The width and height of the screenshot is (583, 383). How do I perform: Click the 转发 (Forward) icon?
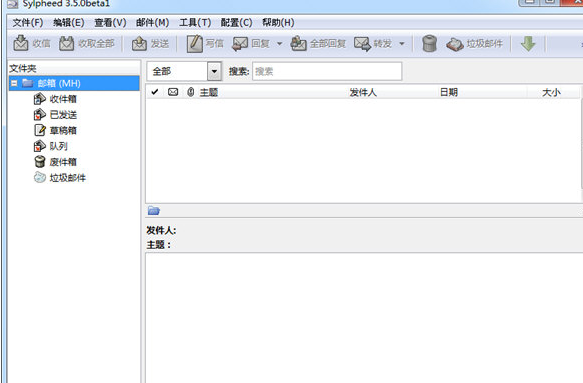click(363, 44)
